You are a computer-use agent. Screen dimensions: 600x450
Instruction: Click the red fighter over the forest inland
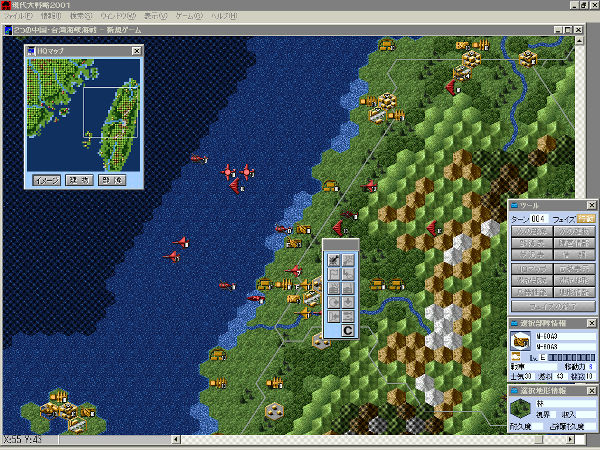point(369,186)
